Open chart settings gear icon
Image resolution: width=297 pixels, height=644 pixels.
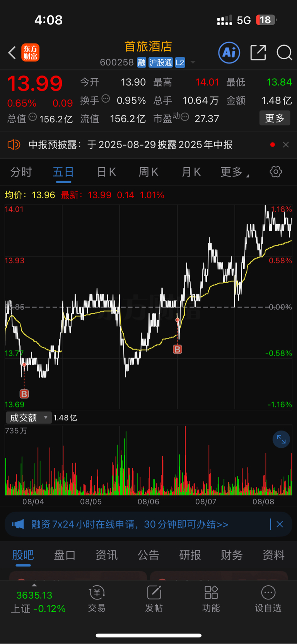[276, 172]
